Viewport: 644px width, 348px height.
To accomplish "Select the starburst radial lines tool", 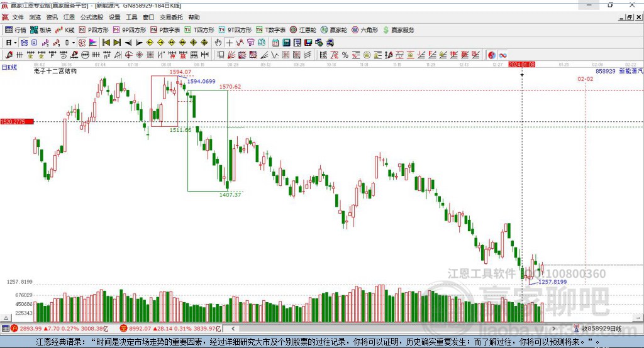I will (x=139, y=55).
